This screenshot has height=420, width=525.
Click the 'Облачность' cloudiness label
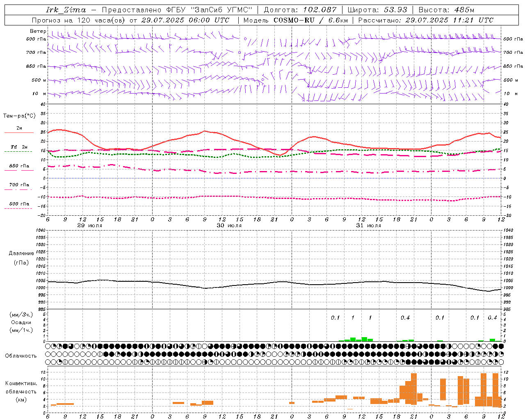(x=21, y=356)
